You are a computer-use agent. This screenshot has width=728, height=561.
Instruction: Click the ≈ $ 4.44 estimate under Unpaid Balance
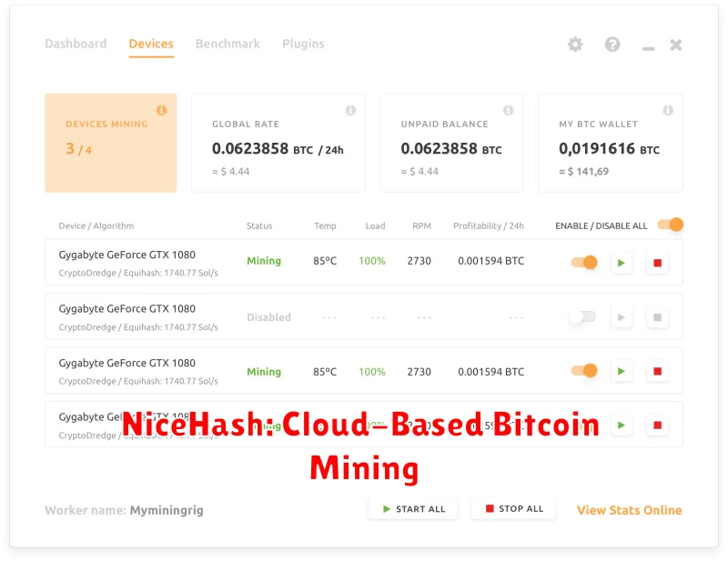[x=420, y=172]
